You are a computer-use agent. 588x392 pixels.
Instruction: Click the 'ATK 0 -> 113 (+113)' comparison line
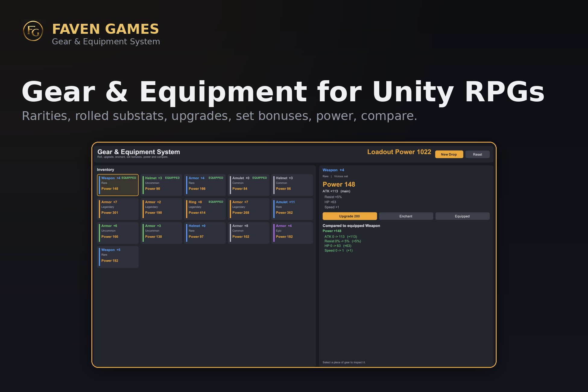click(341, 237)
